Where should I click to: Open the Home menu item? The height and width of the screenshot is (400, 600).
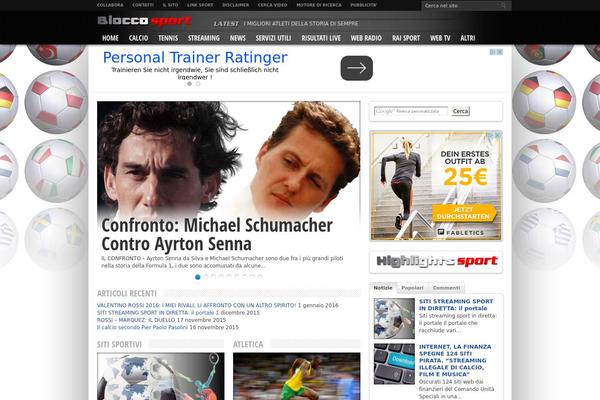110,38
